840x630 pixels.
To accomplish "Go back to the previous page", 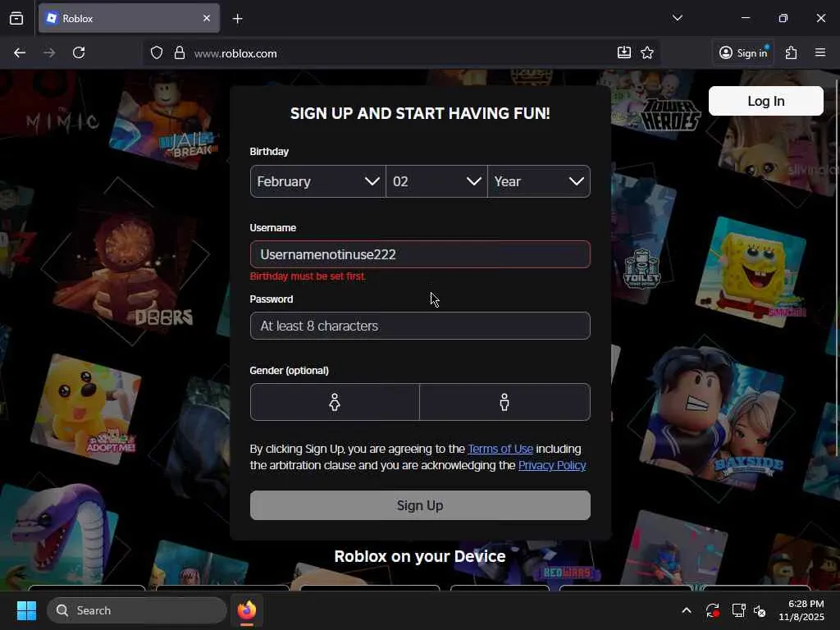I will point(20,52).
